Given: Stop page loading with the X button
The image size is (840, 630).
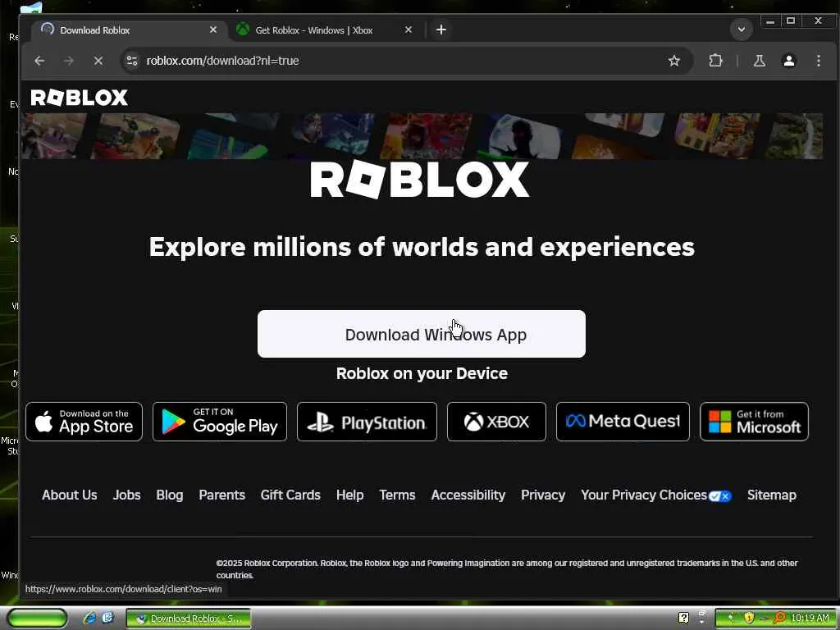Looking at the screenshot, I should click(x=98, y=61).
